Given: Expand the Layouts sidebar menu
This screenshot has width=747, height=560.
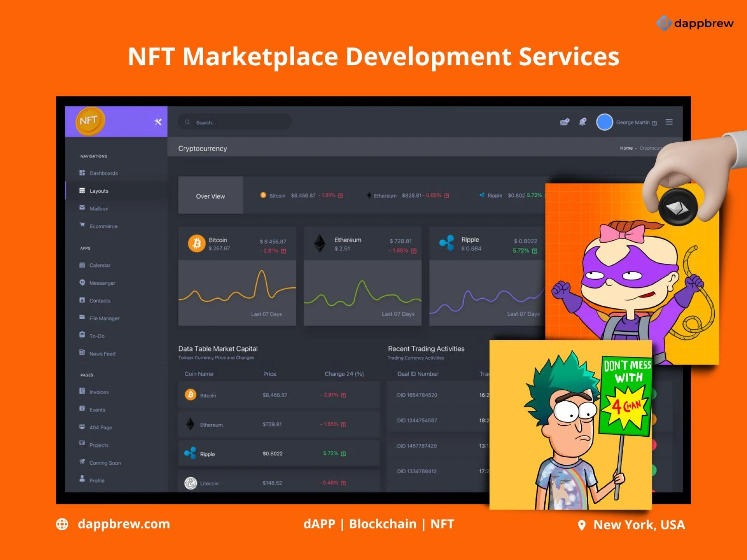Looking at the screenshot, I should coord(99,191).
